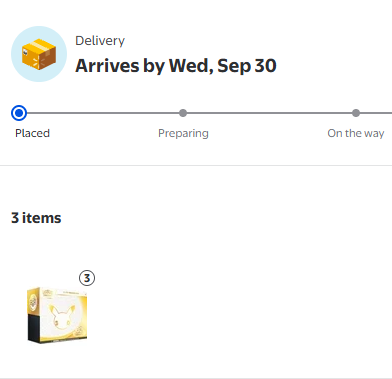Screen dimensions: 392x379
Task: Click the gray On the way step dot
Action: click(x=356, y=113)
